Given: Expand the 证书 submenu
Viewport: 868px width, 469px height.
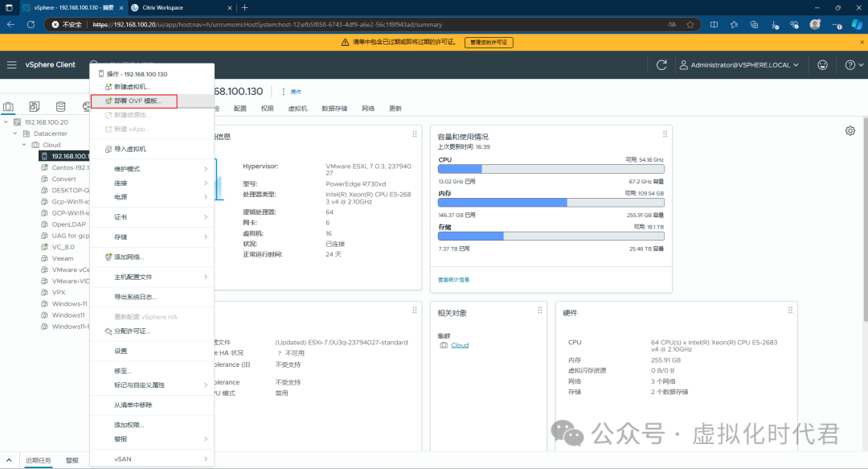Looking at the screenshot, I should (x=152, y=216).
